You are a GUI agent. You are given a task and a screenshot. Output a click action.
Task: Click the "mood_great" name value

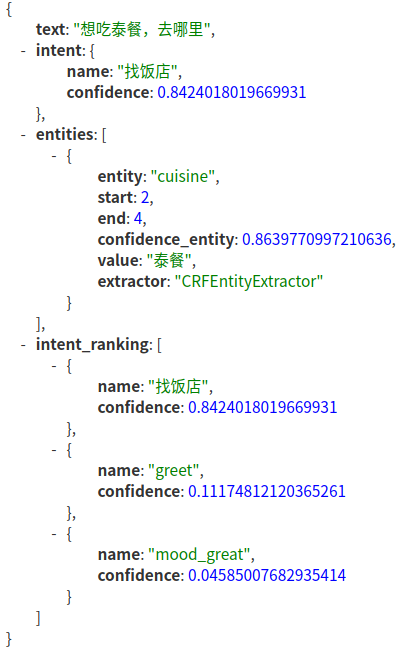coord(199,555)
